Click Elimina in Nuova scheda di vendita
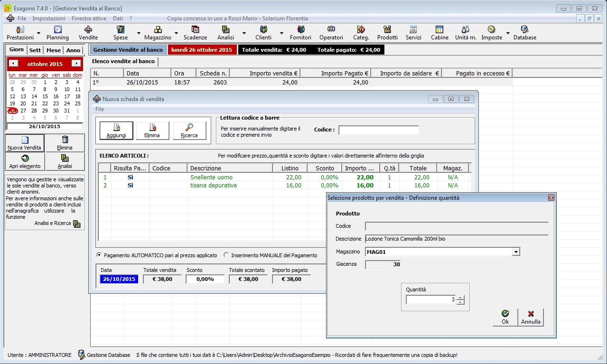Viewport: 607px width, 364px height. pos(152,131)
